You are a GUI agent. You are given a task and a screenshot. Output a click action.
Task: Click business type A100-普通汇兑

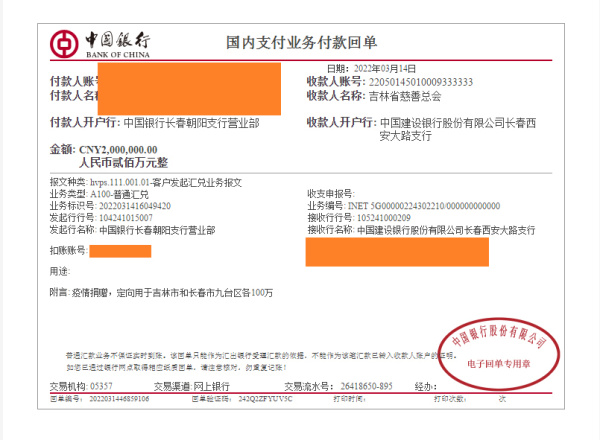click(119, 194)
